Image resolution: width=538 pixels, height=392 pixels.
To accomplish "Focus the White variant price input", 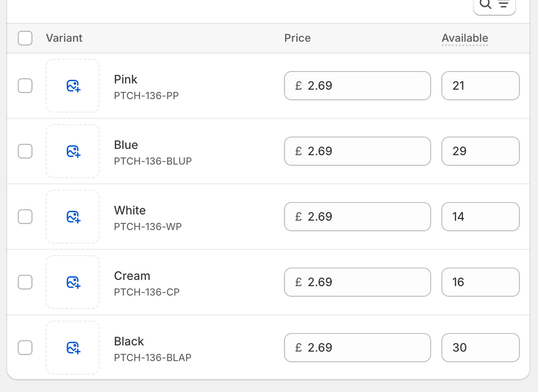I will coord(364,217).
